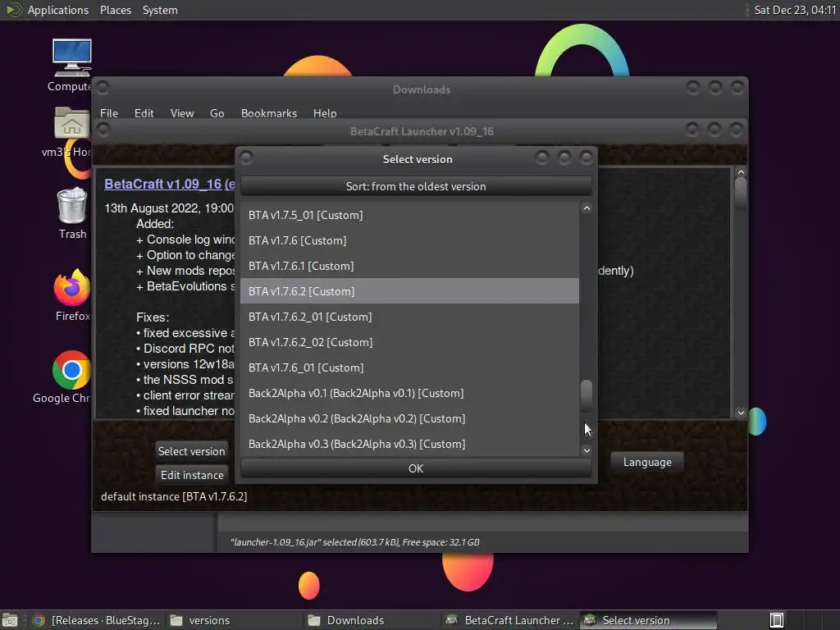Image resolution: width=840 pixels, height=630 pixels.
Task: Open File menu in Downloads window
Action: click(109, 113)
